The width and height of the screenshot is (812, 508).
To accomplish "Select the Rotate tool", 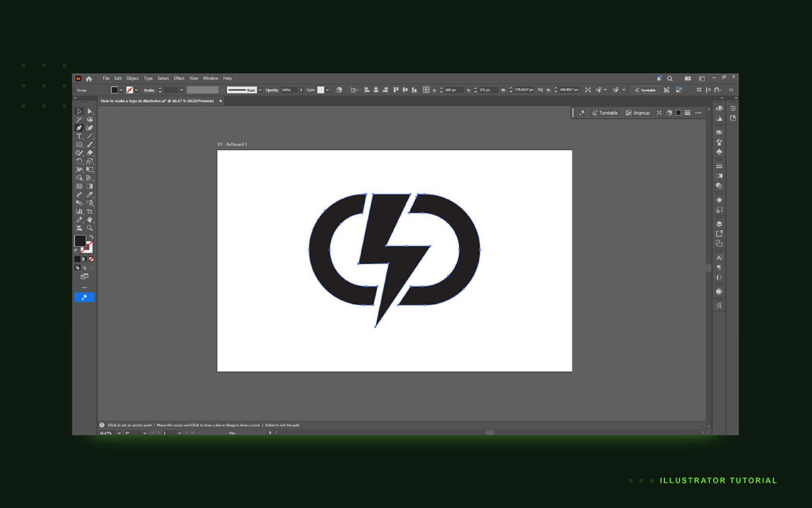I will pos(79,161).
